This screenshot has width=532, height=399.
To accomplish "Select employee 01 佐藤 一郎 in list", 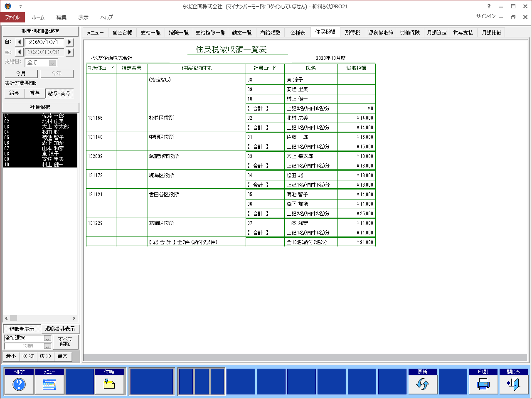I will (x=40, y=116).
